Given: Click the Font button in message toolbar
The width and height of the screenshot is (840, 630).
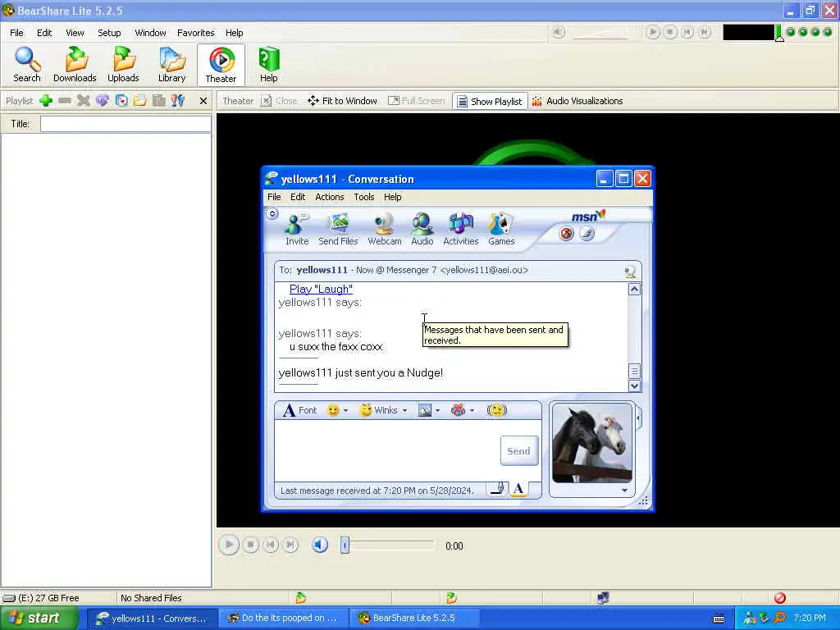Looking at the screenshot, I should 300,410.
